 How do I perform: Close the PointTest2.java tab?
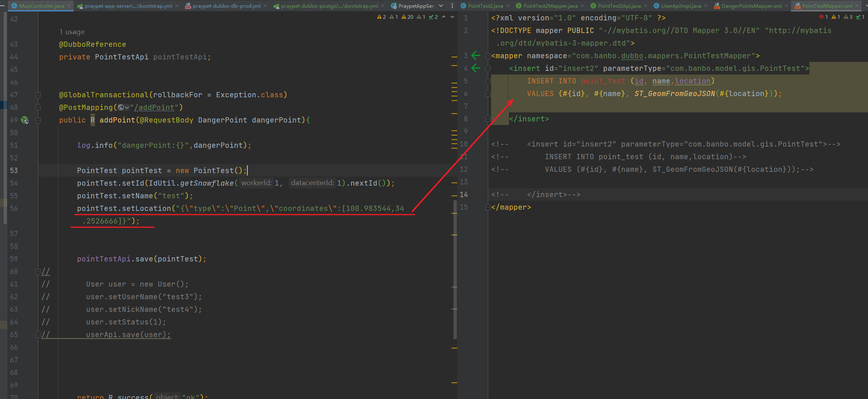pyautogui.click(x=508, y=6)
